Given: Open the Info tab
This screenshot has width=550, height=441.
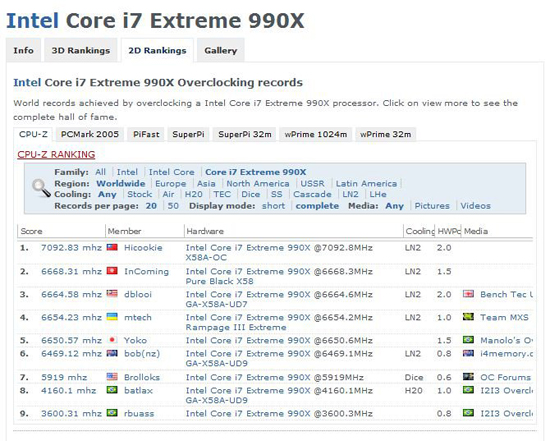Looking at the screenshot, I should coord(24,51).
